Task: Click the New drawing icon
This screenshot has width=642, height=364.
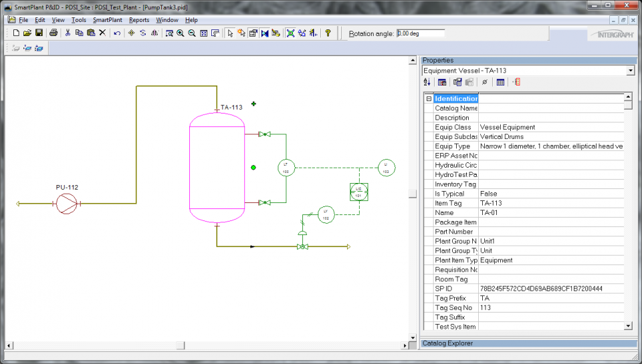Action: coord(16,33)
